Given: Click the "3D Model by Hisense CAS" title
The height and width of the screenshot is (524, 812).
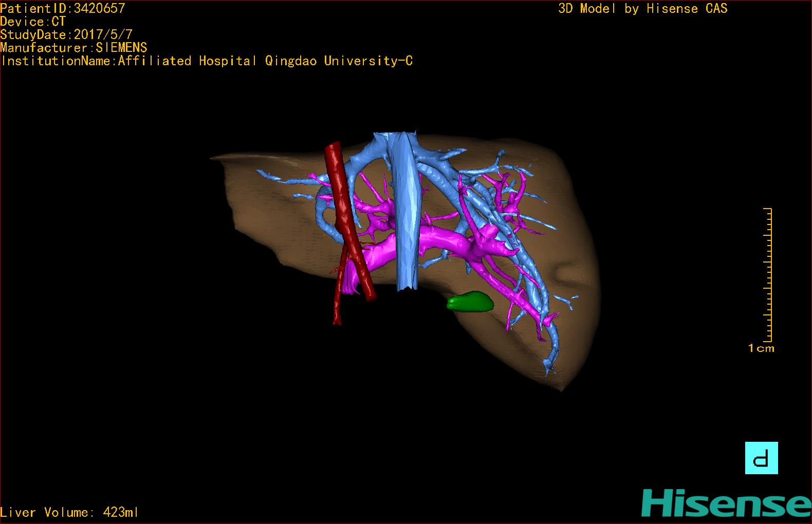Looking at the screenshot, I should (x=642, y=9).
